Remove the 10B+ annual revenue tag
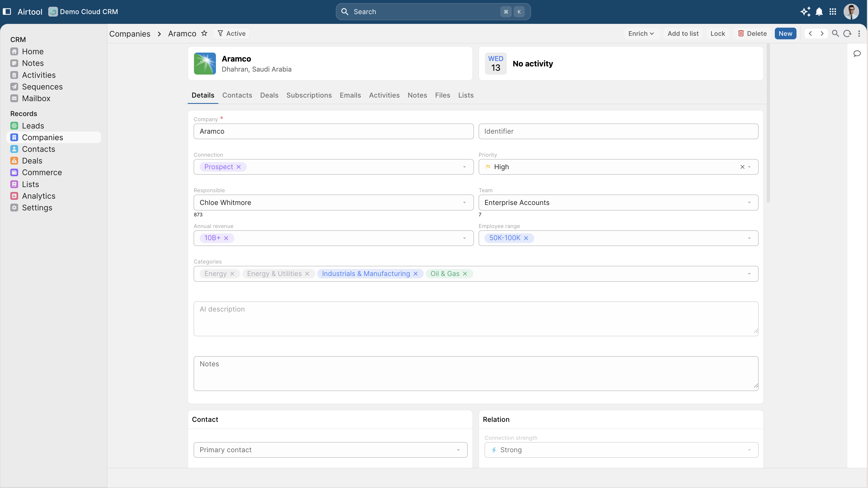Screen dimensions: 868x488 point(226,238)
